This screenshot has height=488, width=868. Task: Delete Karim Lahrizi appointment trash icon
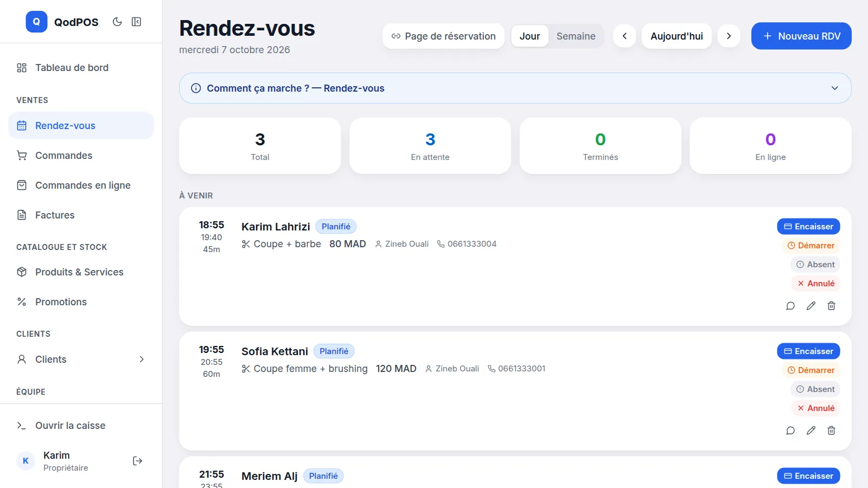831,306
